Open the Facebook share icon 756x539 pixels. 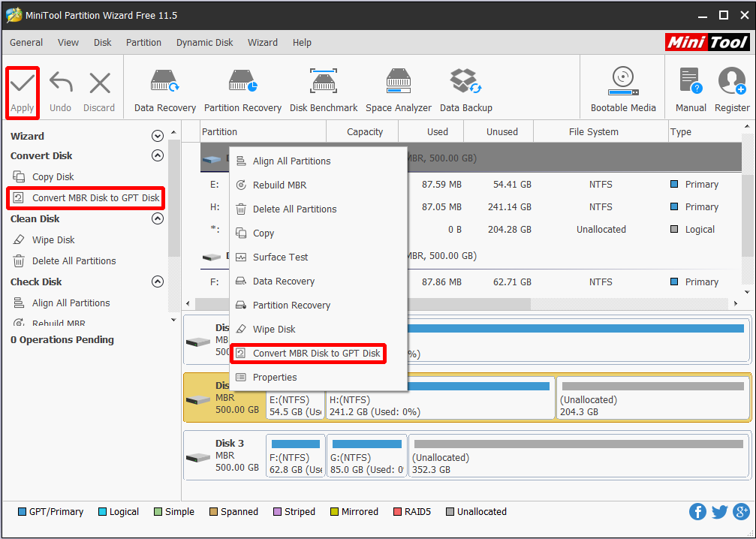click(697, 511)
